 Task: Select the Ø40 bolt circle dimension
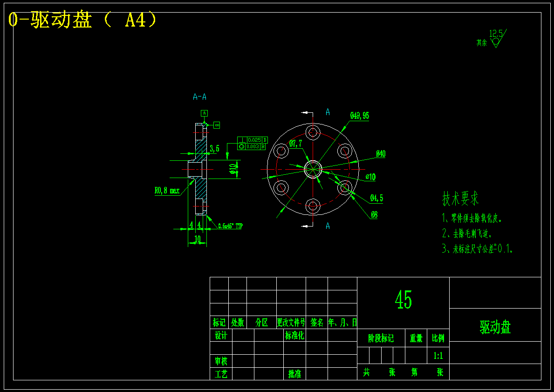(381, 154)
